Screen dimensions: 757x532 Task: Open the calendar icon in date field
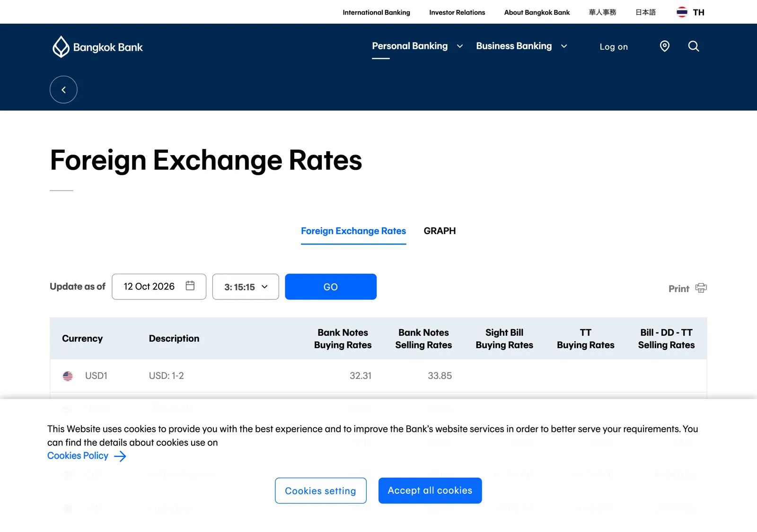point(190,286)
